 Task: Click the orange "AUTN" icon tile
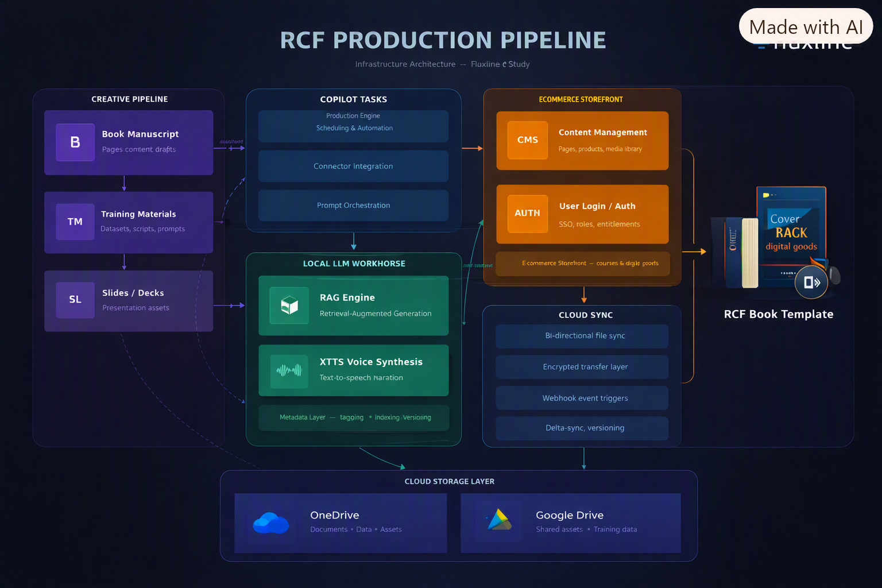(528, 214)
